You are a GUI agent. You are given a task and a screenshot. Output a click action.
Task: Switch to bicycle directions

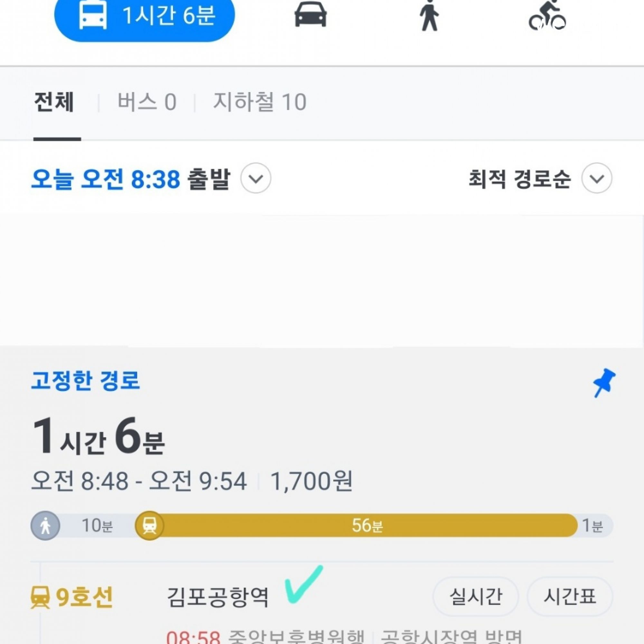(547, 16)
